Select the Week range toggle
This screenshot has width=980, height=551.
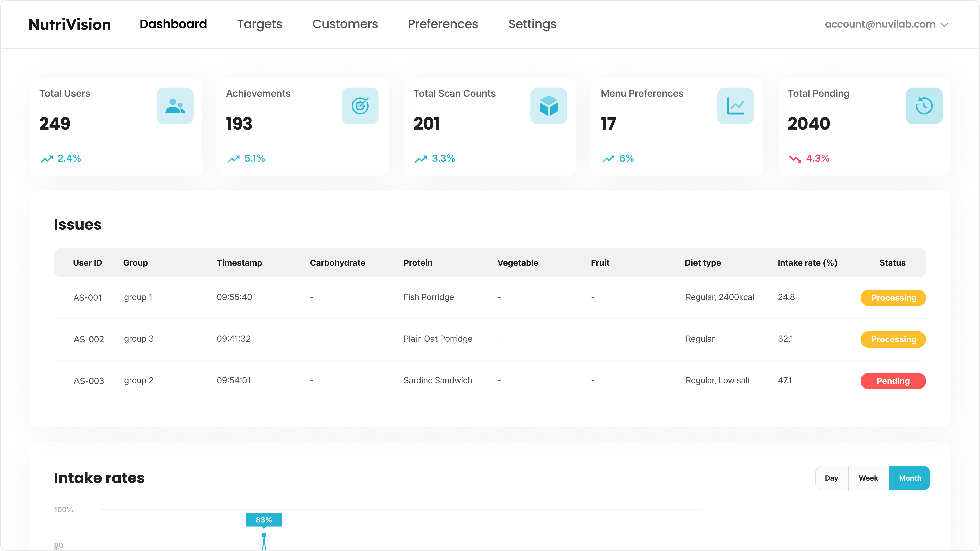coord(868,478)
